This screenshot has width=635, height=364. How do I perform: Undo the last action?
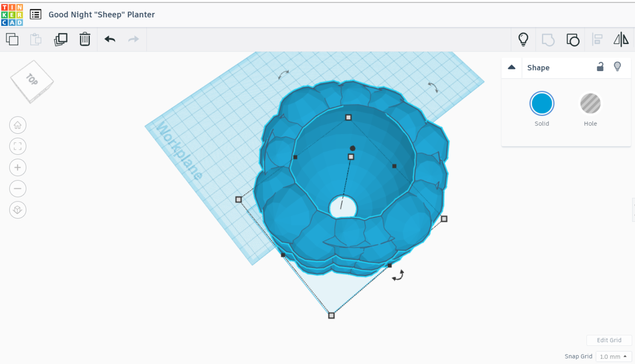[x=110, y=39]
